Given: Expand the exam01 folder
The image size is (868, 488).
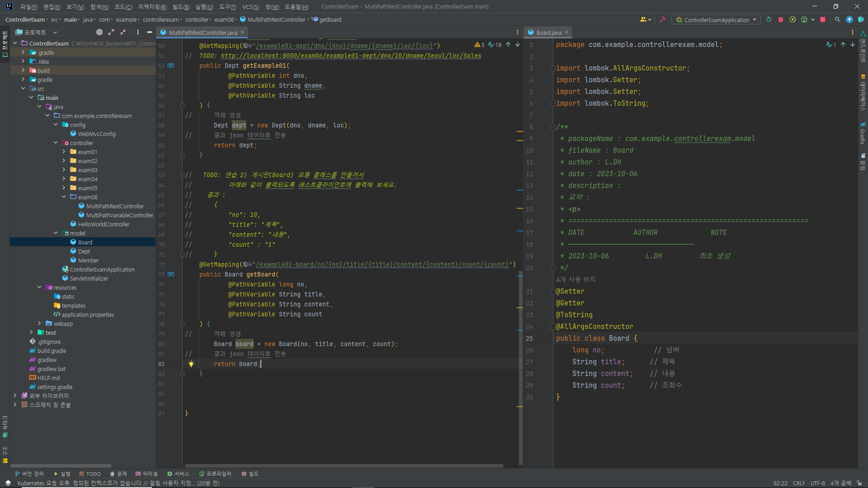Looking at the screenshot, I should tap(64, 152).
